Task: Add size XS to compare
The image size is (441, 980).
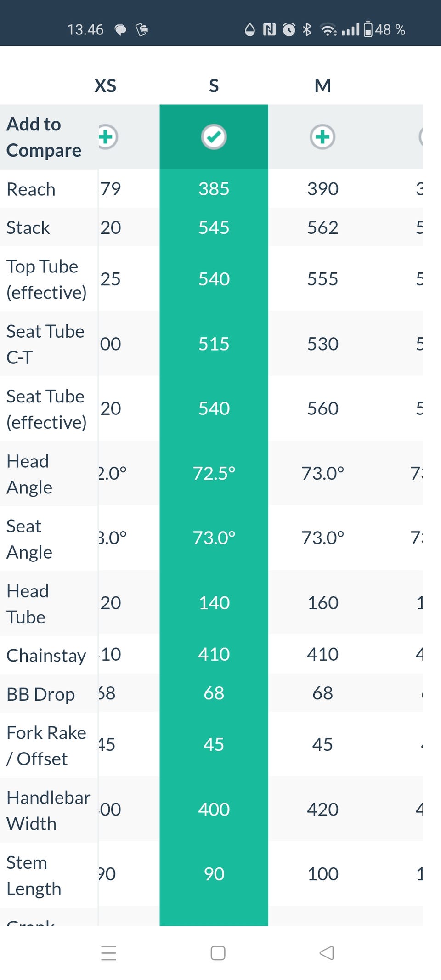Action: pyautogui.click(x=107, y=137)
